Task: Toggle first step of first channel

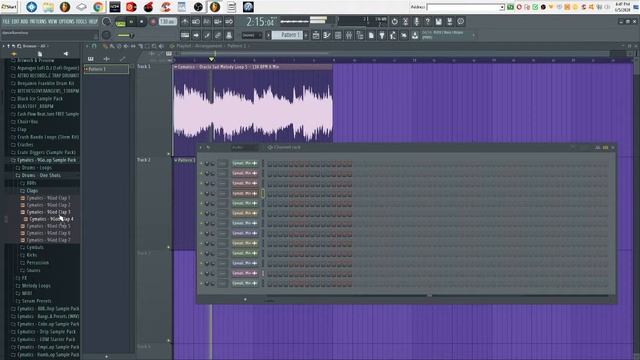Action: click(x=270, y=163)
